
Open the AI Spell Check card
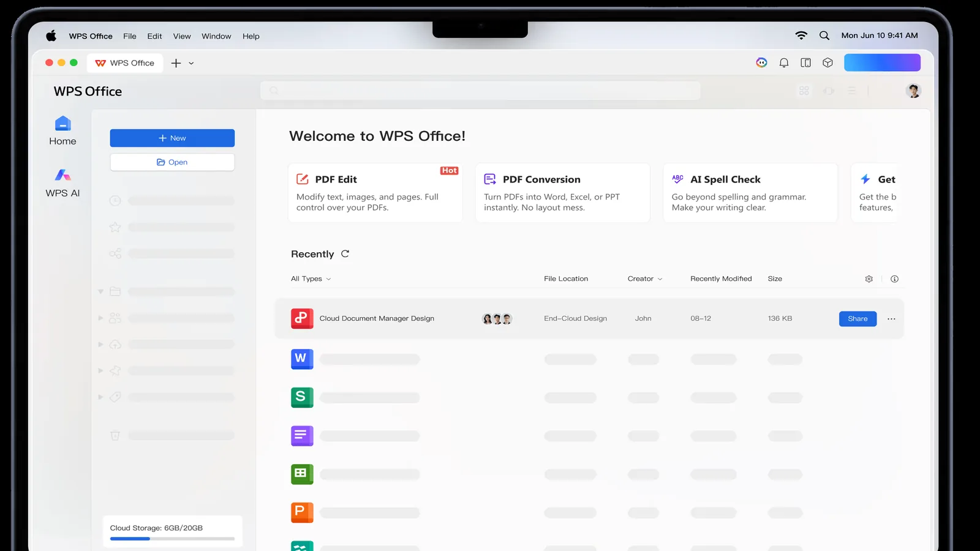pos(750,192)
